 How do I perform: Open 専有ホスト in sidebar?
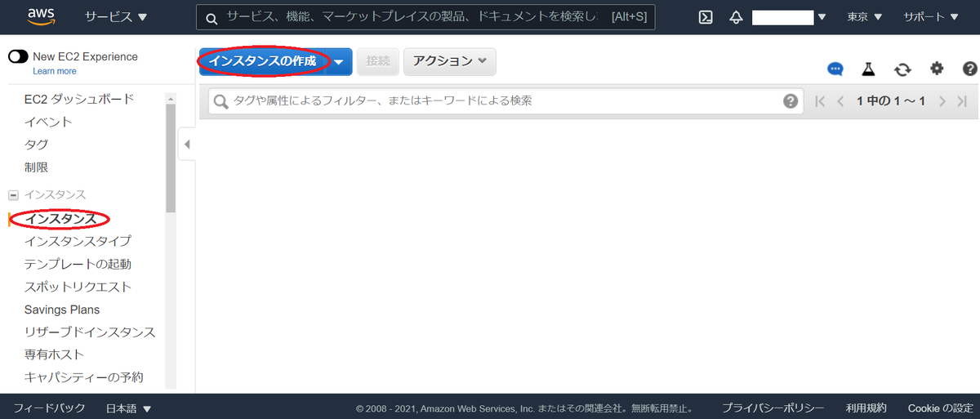[54, 354]
